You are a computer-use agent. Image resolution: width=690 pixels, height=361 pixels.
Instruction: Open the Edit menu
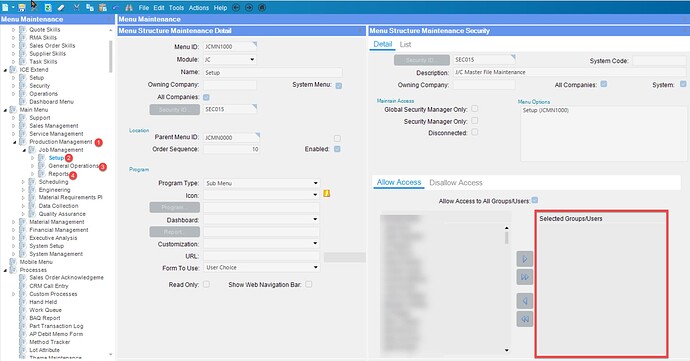coord(159,7)
